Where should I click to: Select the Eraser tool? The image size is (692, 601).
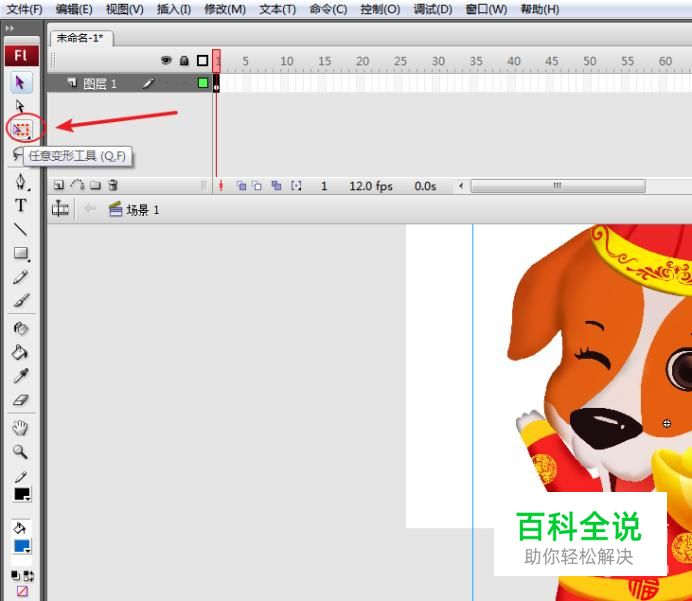[x=21, y=400]
